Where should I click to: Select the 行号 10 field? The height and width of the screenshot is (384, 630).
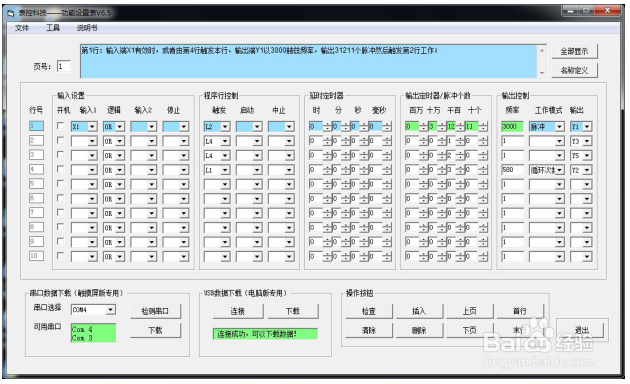36,256
